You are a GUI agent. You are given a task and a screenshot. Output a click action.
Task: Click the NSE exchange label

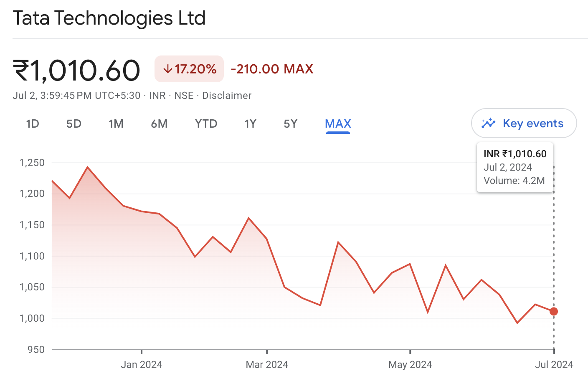183,95
